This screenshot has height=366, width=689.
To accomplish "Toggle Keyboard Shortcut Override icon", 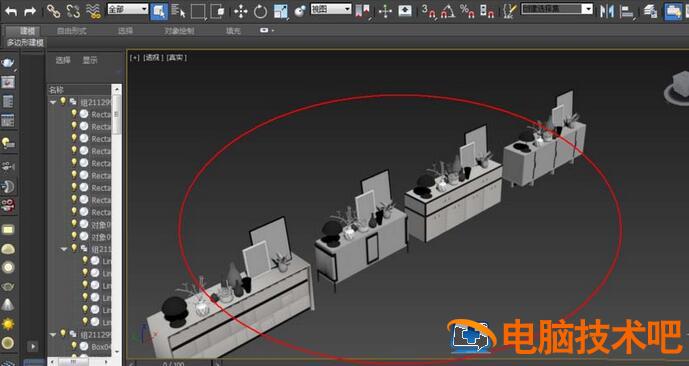I will click(x=405, y=11).
